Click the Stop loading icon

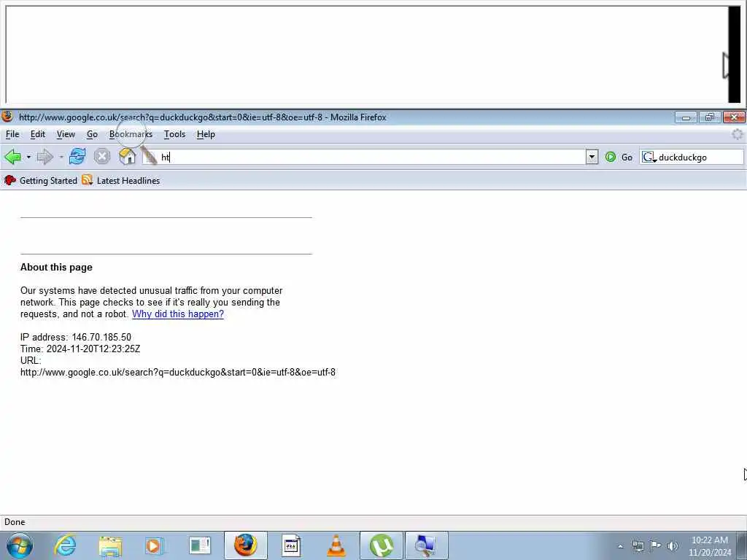tap(102, 156)
